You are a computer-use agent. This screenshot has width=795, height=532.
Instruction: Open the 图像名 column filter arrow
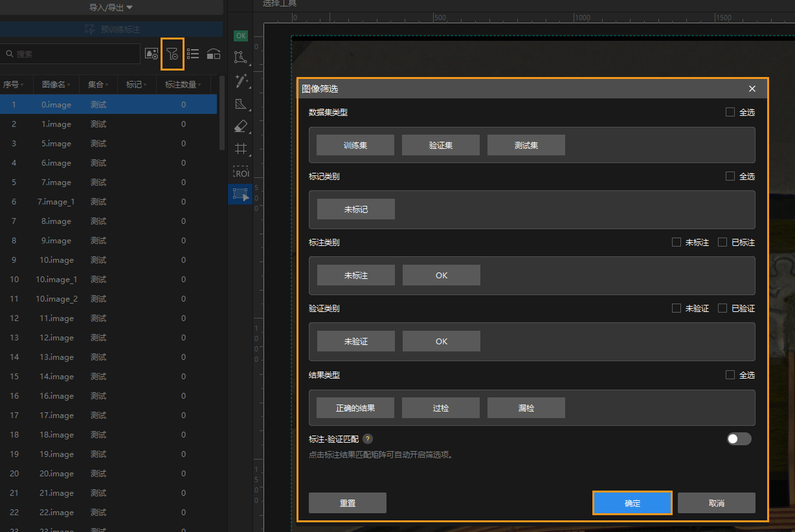pos(69,85)
